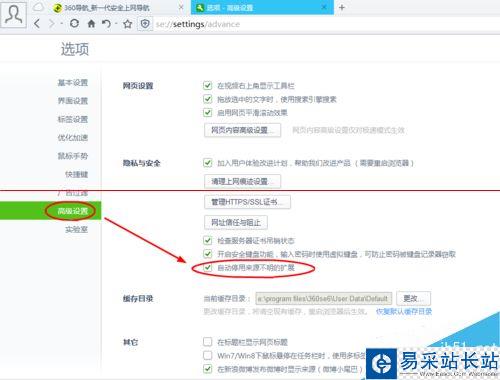The height and width of the screenshot is (380, 500).
Task: Open 标签设置 in the sidebar
Action: 73,119
